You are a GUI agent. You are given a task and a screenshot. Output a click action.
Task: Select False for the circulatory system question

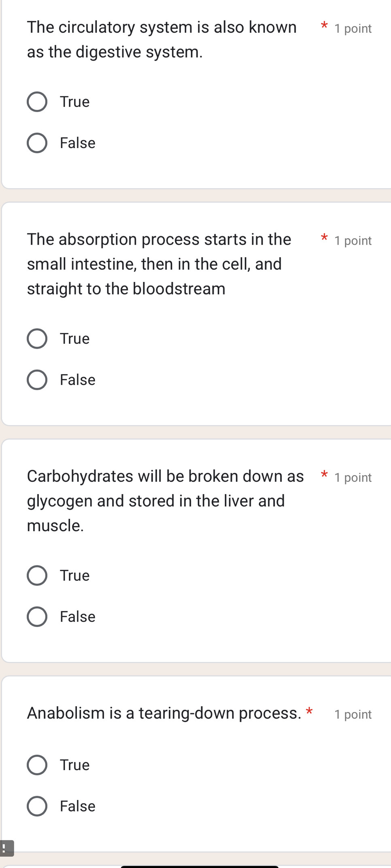point(37,143)
